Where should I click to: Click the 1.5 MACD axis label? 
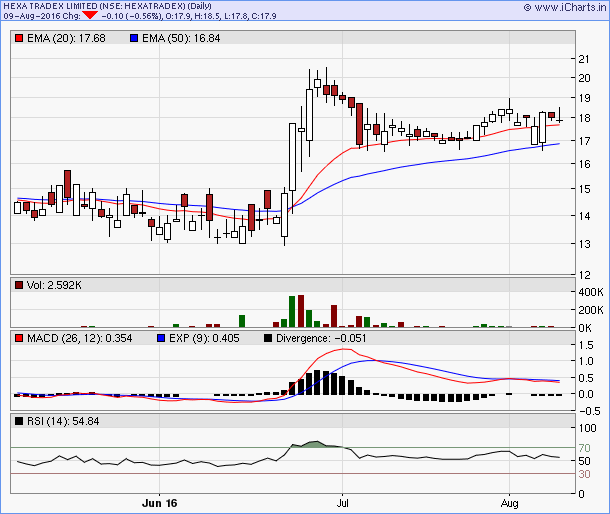tap(586, 345)
